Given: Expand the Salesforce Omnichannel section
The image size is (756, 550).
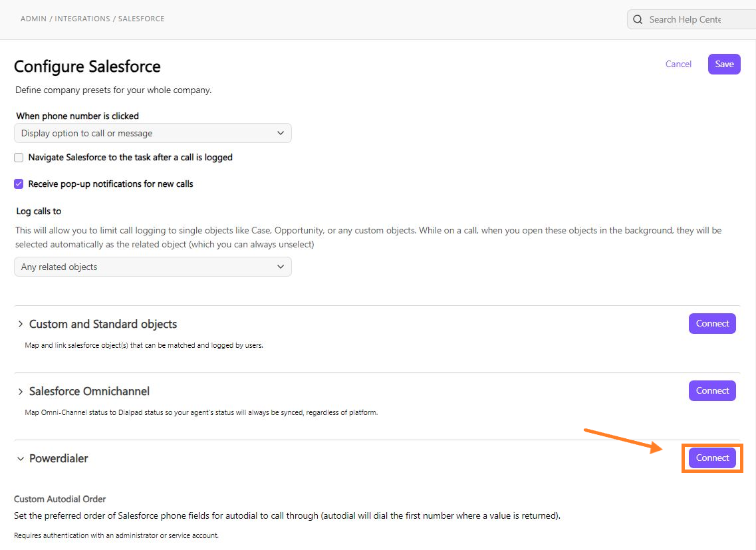Looking at the screenshot, I should [x=20, y=391].
